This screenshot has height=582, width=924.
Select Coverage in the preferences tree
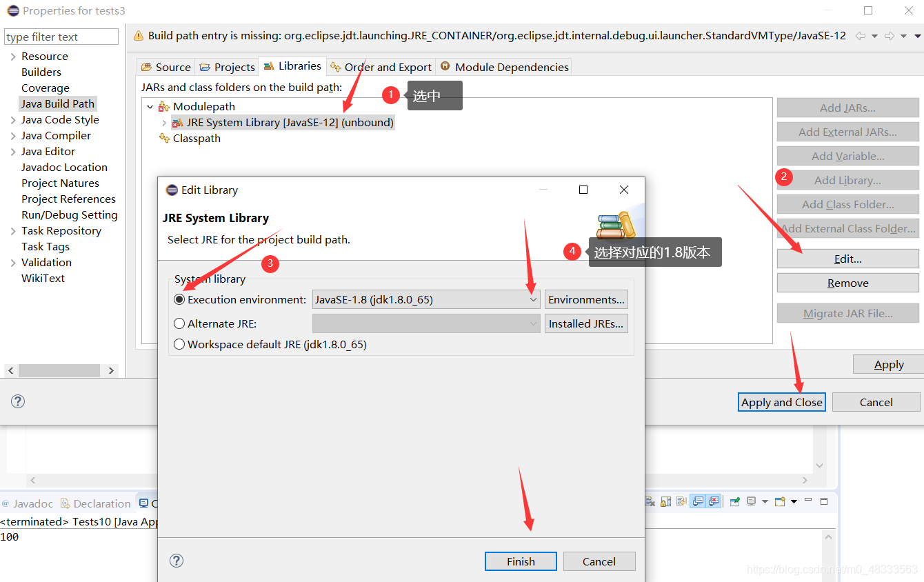(46, 88)
